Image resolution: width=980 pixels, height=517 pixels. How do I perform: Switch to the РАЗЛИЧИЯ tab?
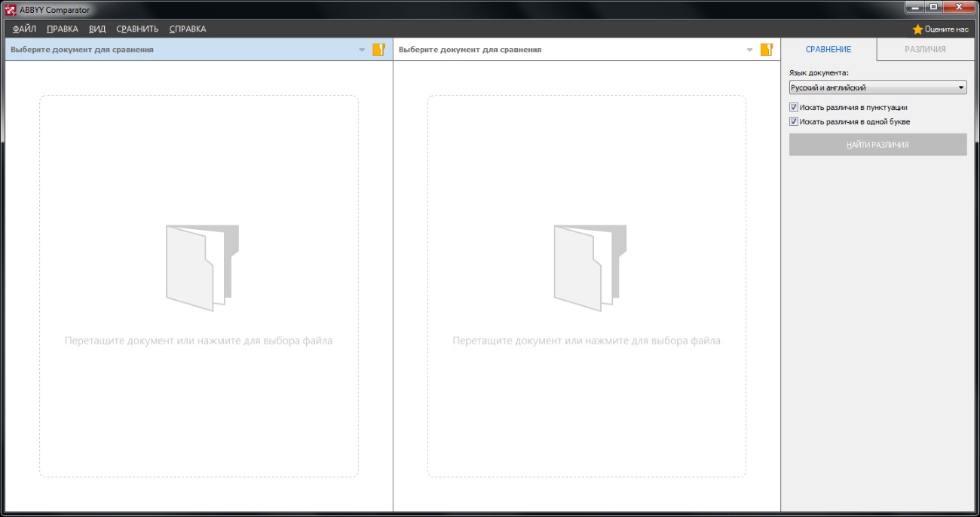point(925,49)
